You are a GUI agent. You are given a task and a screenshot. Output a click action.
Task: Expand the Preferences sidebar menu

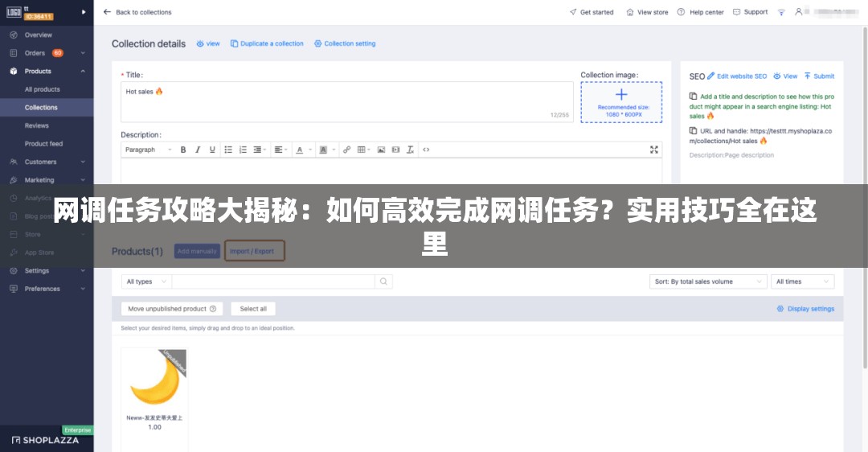83,289
